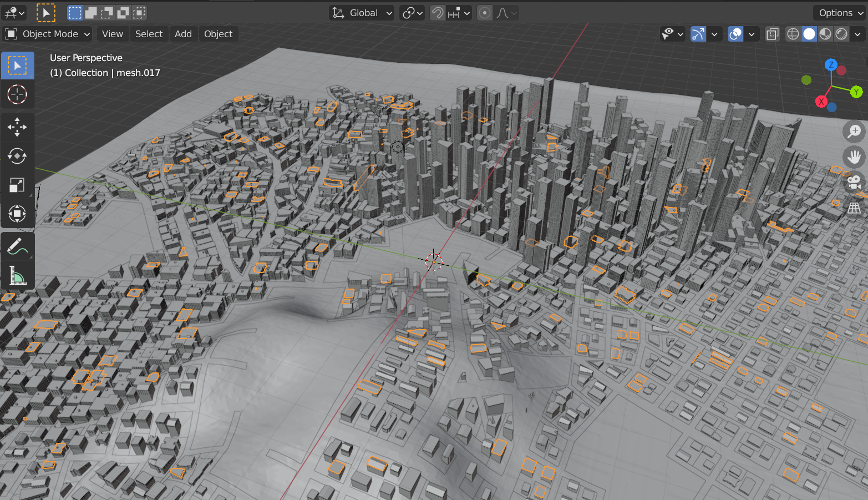
Task: Open the pivot point dropdown
Action: click(412, 13)
